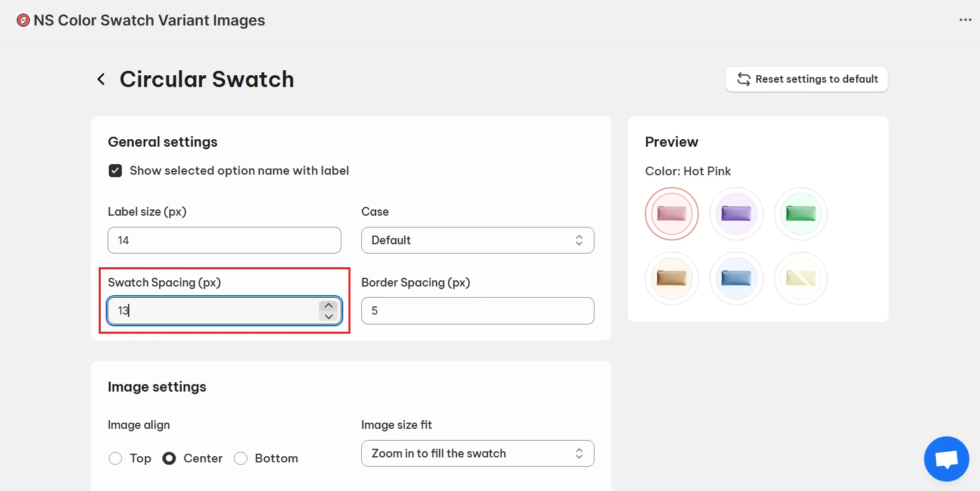Image resolution: width=980 pixels, height=491 pixels.
Task: Open the Case dropdown
Action: (477, 241)
